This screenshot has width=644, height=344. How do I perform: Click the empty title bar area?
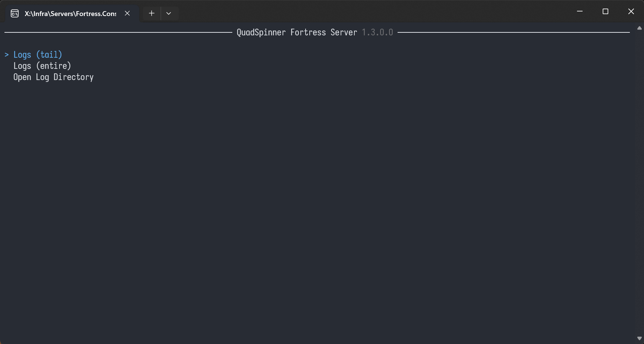click(x=372, y=12)
